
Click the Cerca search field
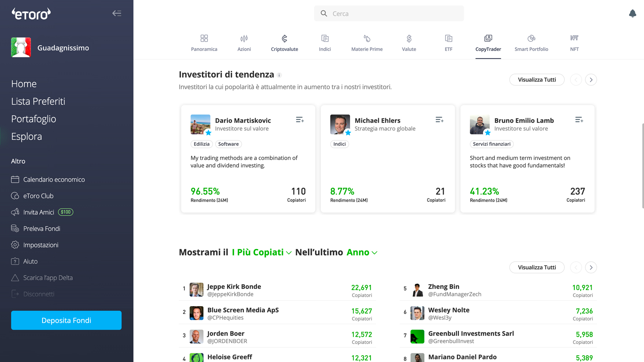pyautogui.click(x=389, y=14)
